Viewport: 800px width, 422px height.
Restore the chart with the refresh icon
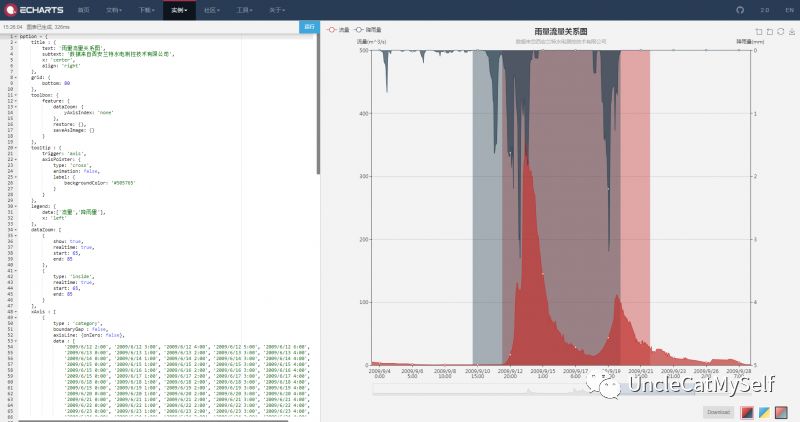click(781, 32)
